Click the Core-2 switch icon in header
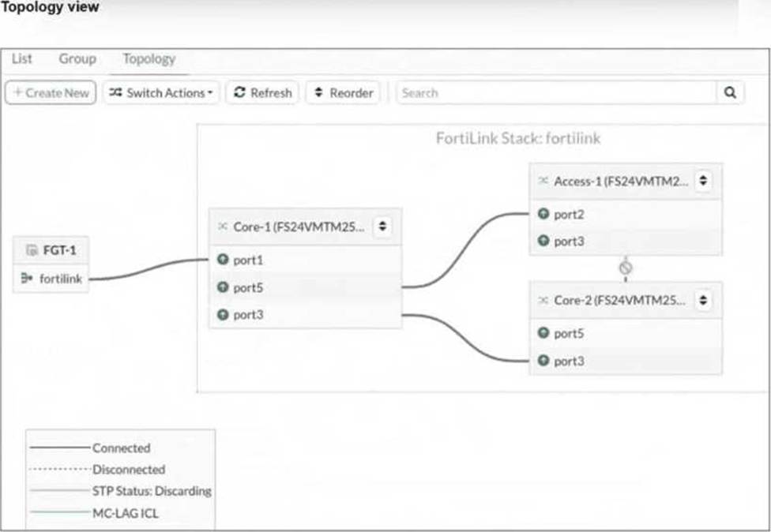The width and height of the screenshot is (771, 532). click(543, 301)
